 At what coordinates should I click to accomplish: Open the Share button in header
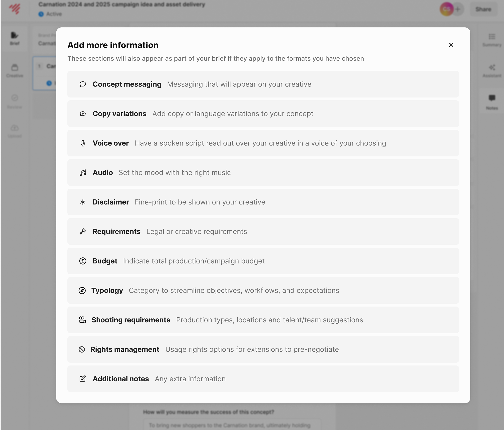(483, 9)
